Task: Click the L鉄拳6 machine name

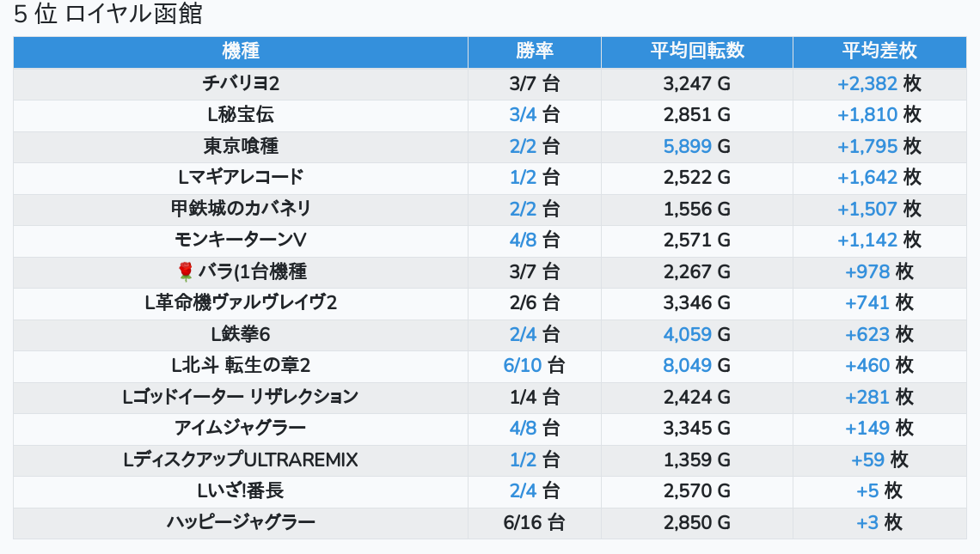Action: tap(241, 335)
